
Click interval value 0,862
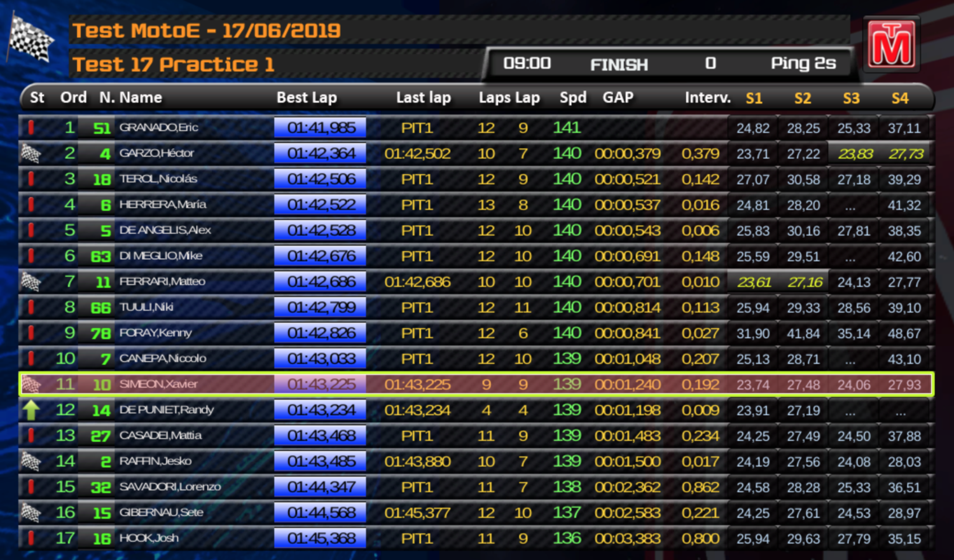tap(700, 488)
